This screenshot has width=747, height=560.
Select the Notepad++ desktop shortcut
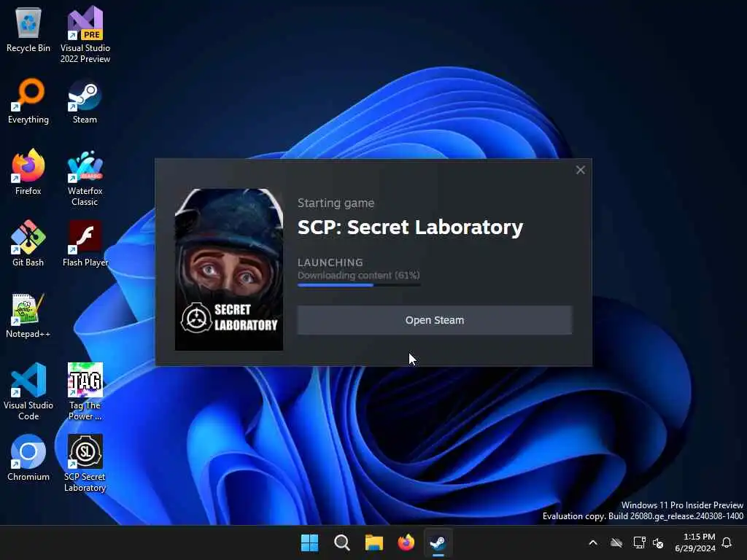coord(28,315)
